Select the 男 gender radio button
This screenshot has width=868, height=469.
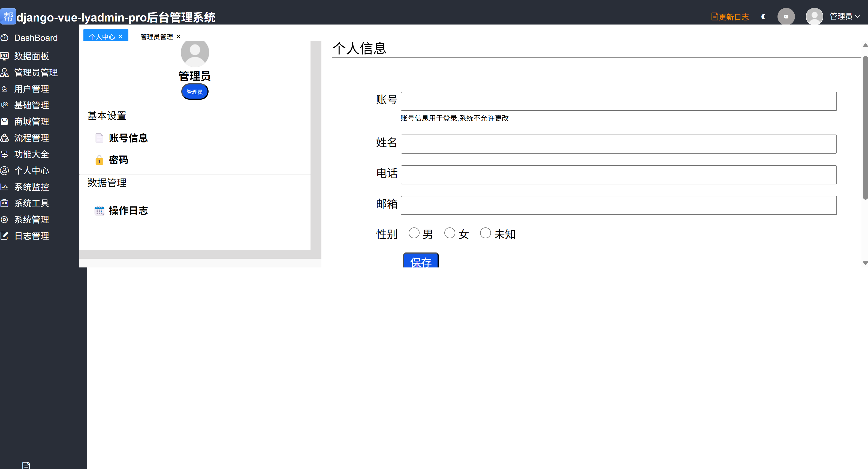tap(414, 233)
